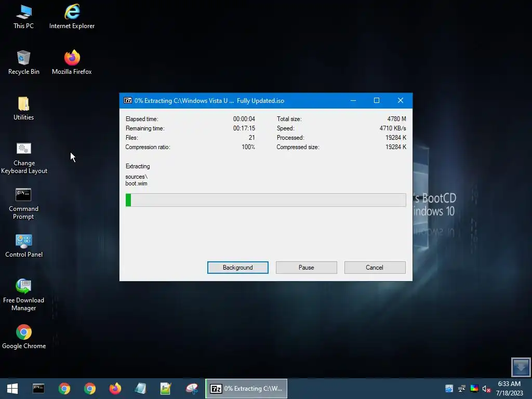
Task: Open Internet Explorer desktop icon
Action: 72,17
